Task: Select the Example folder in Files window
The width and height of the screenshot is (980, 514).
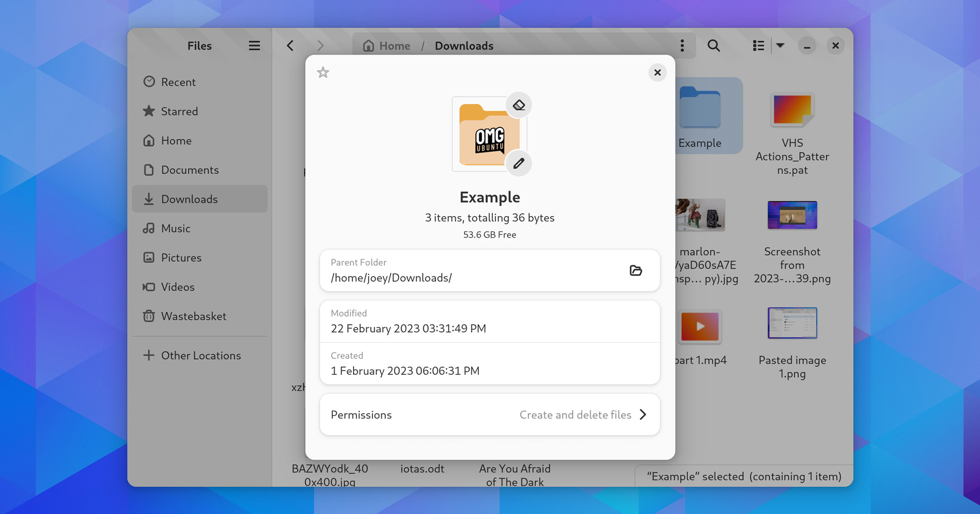Action: [709, 116]
